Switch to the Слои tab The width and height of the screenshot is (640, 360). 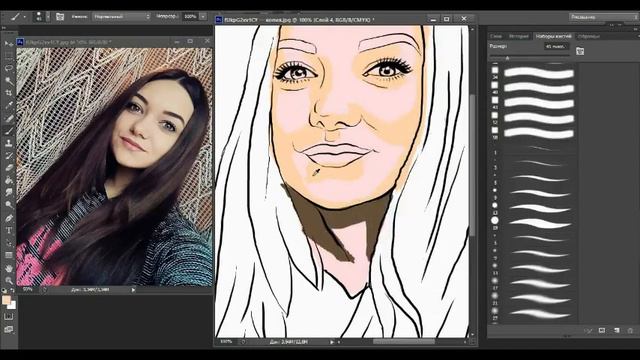tap(496, 36)
